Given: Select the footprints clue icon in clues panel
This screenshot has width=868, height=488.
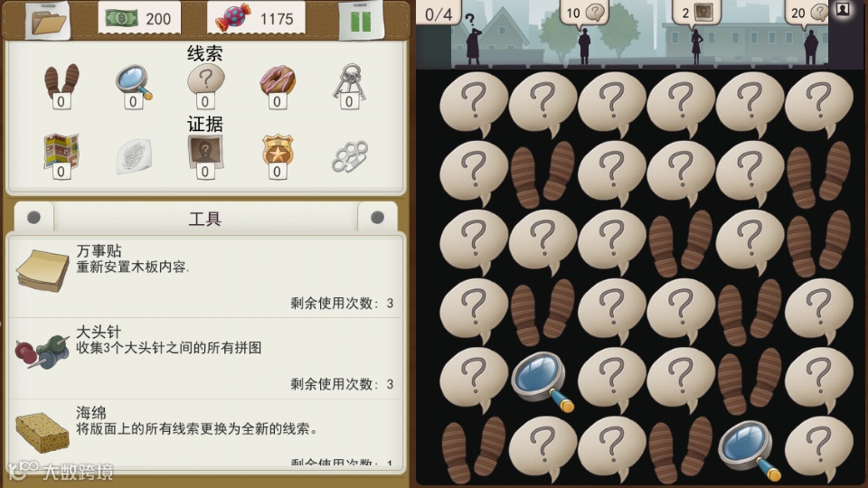Looking at the screenshot, I should pos(61,85).
